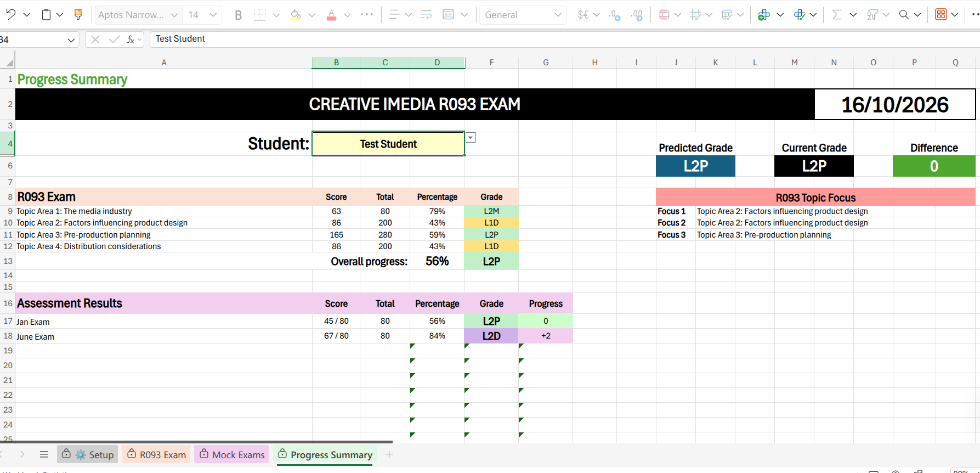The height and width of the screenshot is (473, 980).
Task: Click Sort and Filter icon
Action: click(872, 15)
